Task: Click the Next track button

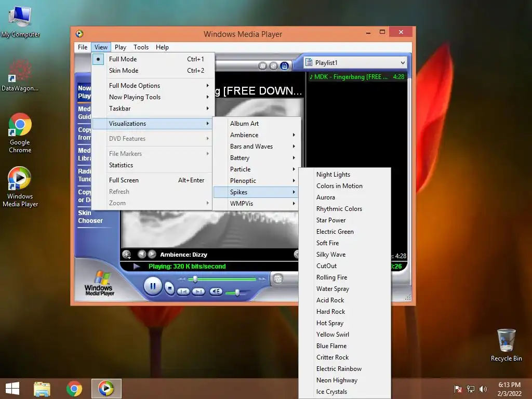Action: [x=198, y=291]
